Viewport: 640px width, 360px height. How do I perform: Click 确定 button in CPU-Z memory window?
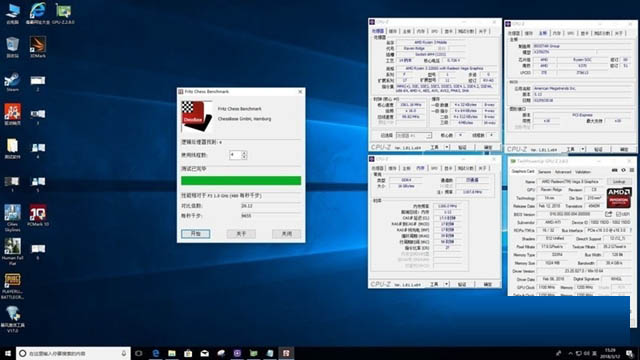tap(488, 284)
